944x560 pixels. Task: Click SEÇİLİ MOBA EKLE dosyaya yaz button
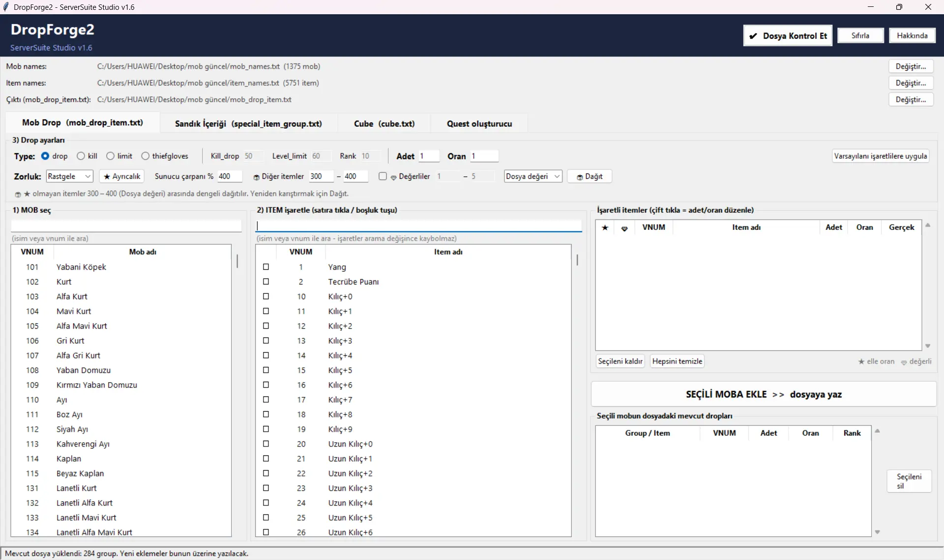(x=764, y=394)
